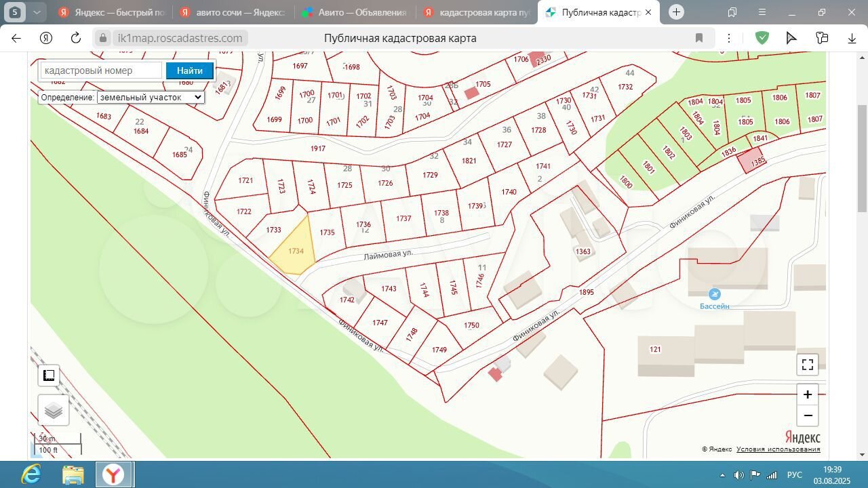
Task: Open the page kebab menu in address bar
Action: [729, 38]
